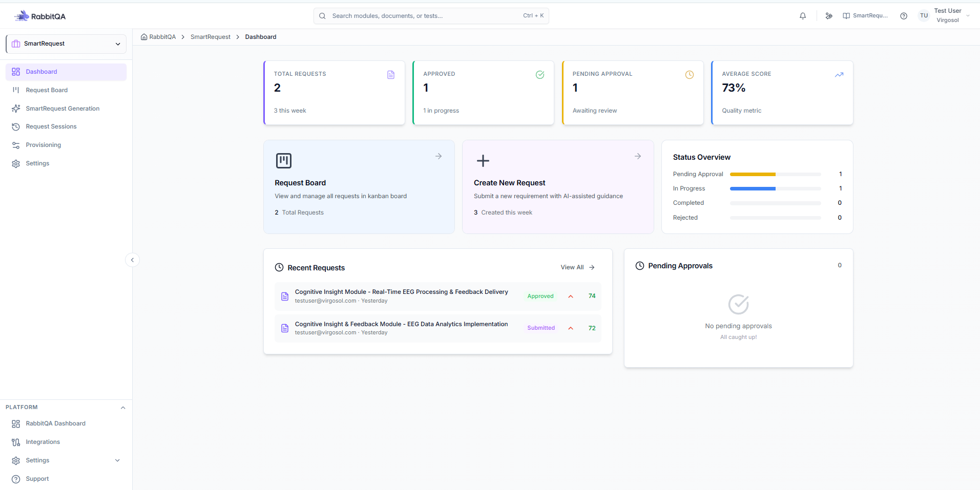Click the arrow on Request Board card

(439, 156)
